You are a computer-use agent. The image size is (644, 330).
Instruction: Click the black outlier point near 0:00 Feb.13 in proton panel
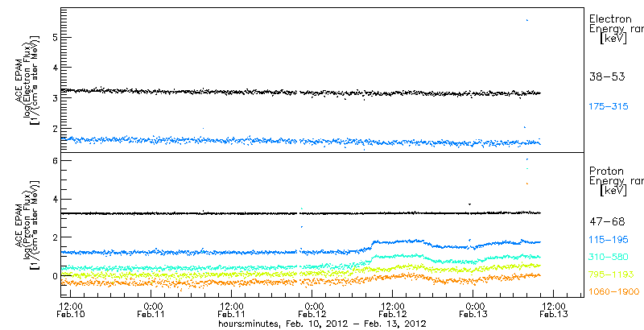click(x=469, y=204)
